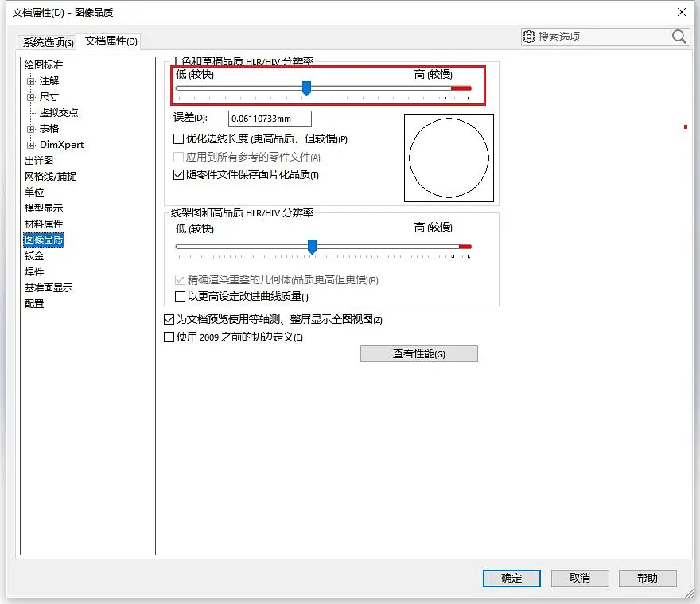Select 虚拟交点 tree item

click(59, 112)
